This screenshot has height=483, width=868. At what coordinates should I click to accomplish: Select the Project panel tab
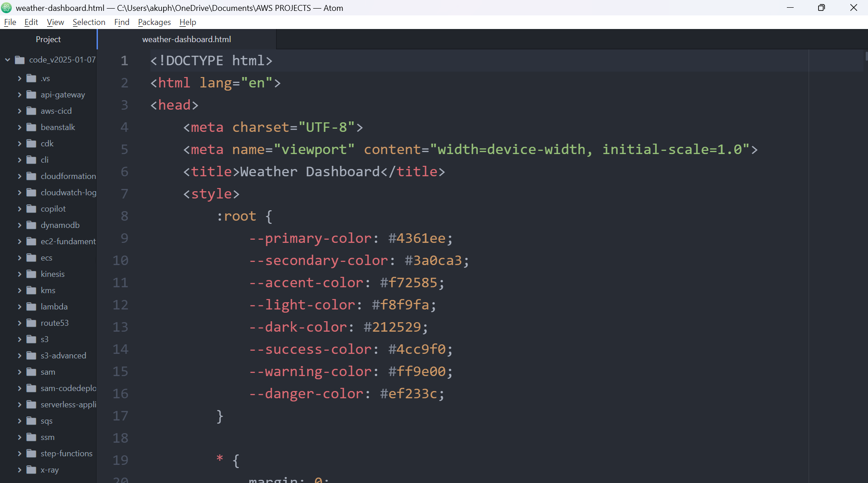[x=48, y=39]
